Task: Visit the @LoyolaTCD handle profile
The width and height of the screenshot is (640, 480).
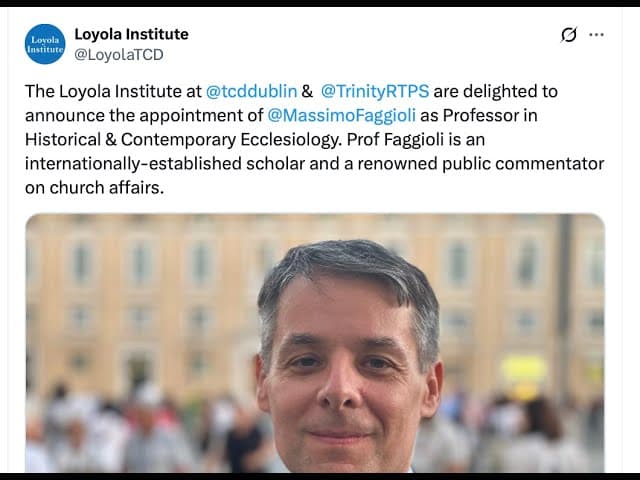Action: pos(119,54)
